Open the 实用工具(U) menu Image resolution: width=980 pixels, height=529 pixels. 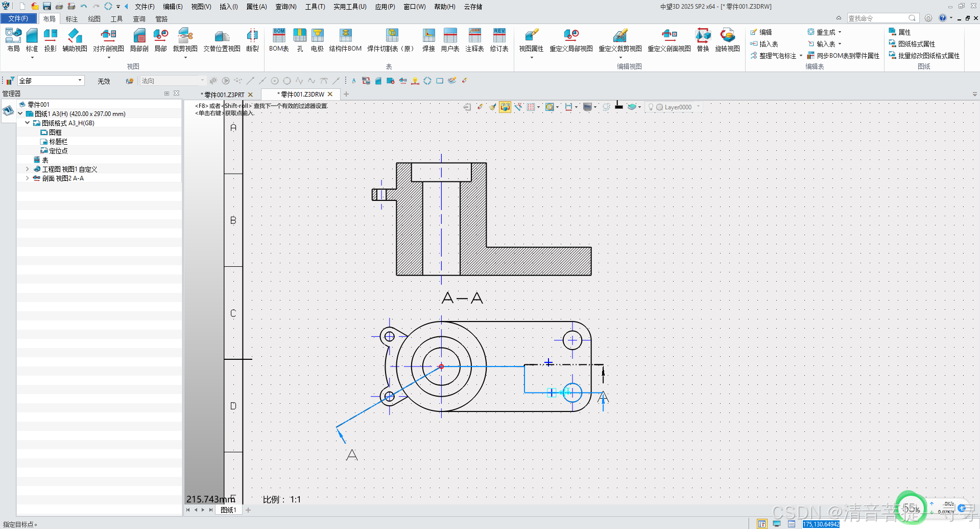point(350,7)
